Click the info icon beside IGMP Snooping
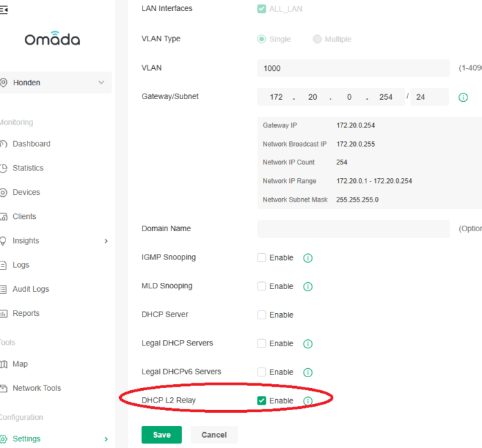 tap(308, 258)
